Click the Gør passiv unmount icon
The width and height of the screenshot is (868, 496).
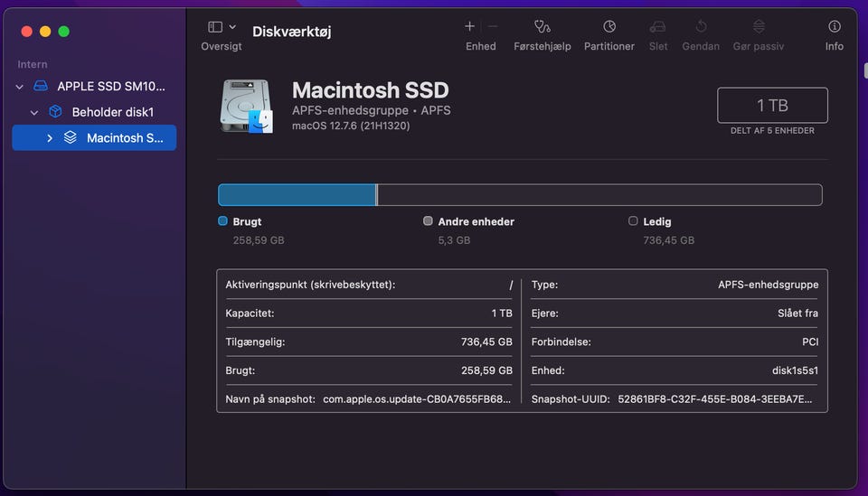coord(758,27)
